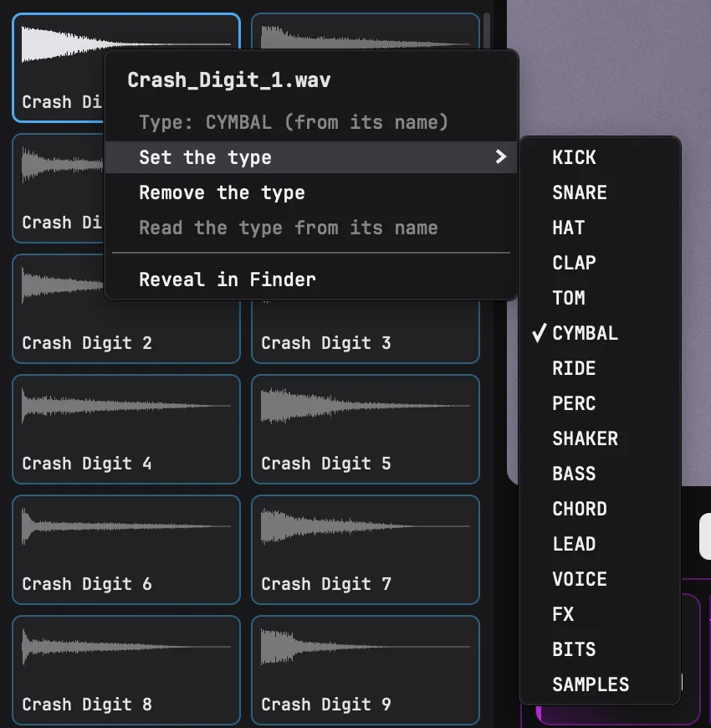Set sample type to BASS

pyautogui.click(x=600, y=474)
